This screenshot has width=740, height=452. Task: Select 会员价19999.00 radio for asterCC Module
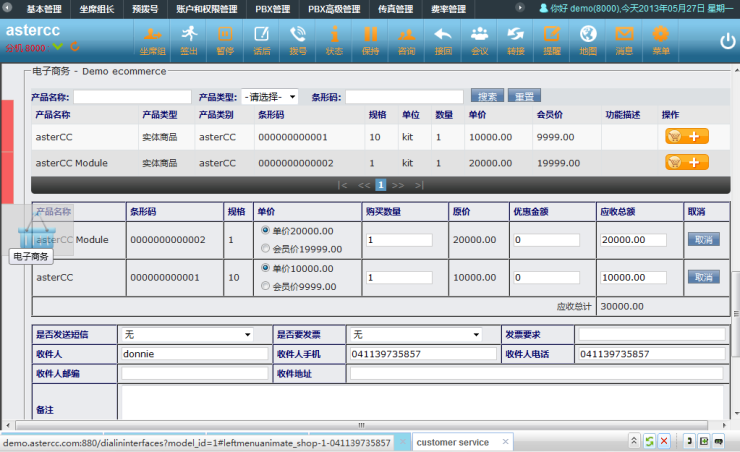pyautogui.click(x=265, y=248)
